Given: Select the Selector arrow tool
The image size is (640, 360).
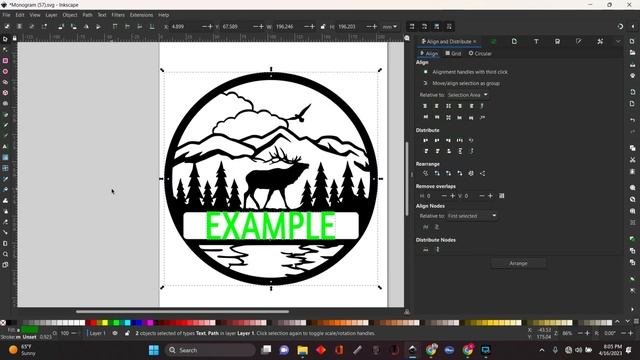Looking at the screenshot, I should coord(5,40).
